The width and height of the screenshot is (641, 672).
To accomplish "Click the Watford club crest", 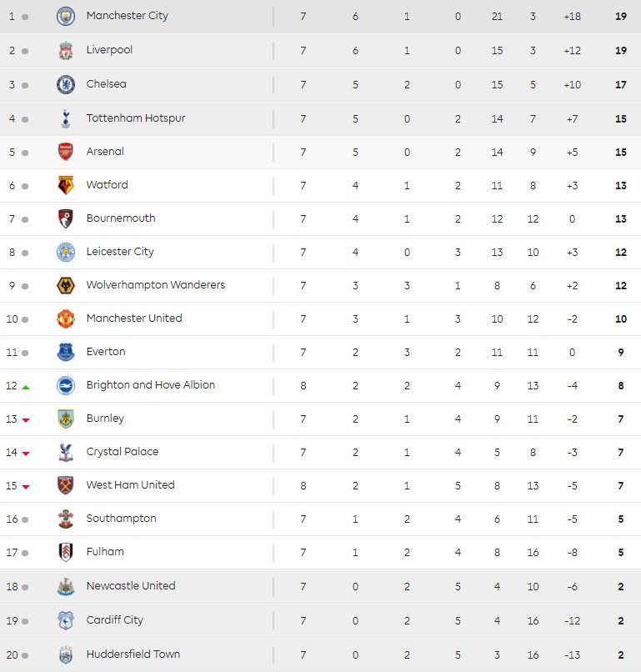I will (65, 185).
